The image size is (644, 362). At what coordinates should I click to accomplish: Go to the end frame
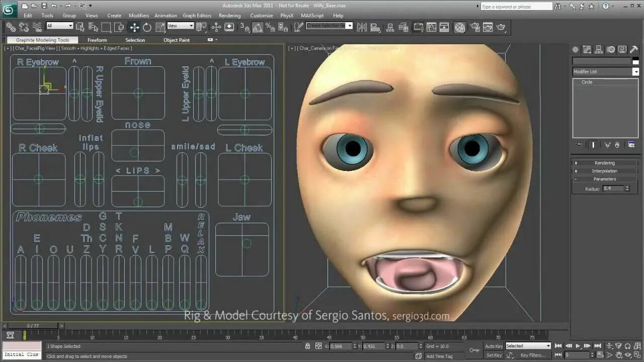click(597, 346)
